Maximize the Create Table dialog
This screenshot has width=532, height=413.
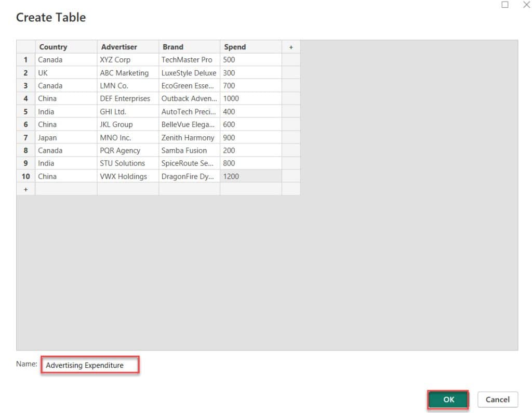tap(505, 4)
